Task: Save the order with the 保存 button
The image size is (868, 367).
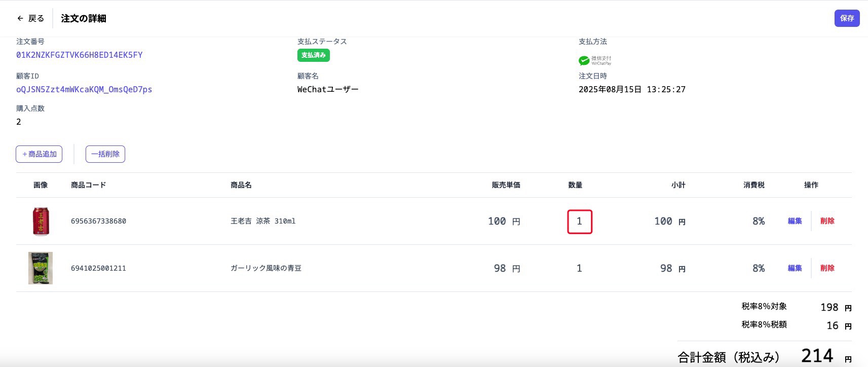Action: (847, 18)
